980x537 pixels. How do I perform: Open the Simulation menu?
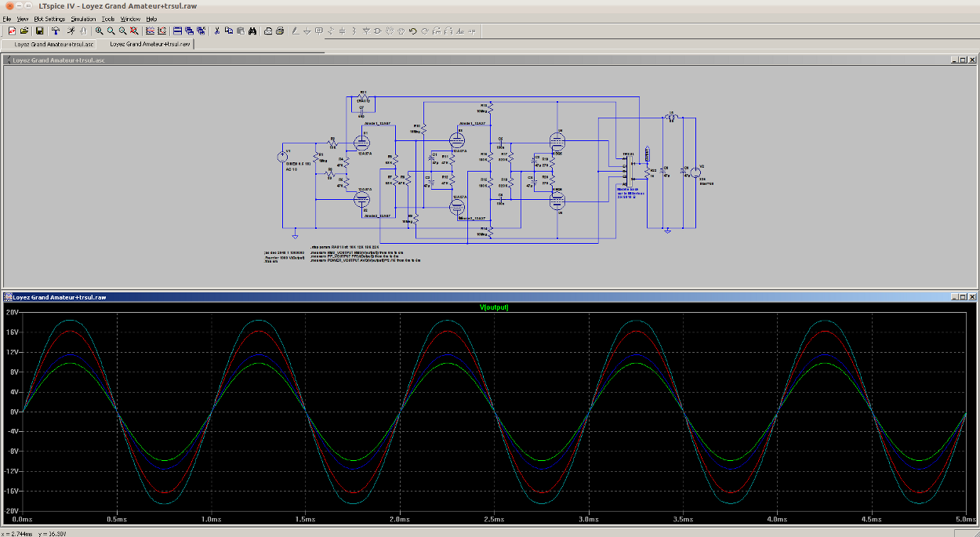point(83,18)
